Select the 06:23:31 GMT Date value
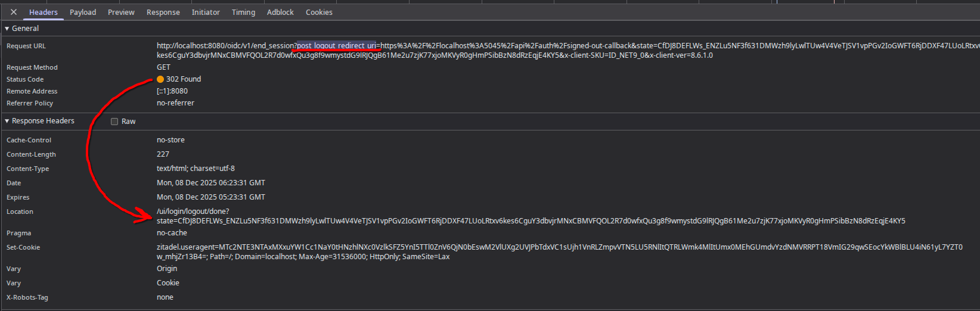The width and height of the screenshot is (980, 311). pos(211,183)
